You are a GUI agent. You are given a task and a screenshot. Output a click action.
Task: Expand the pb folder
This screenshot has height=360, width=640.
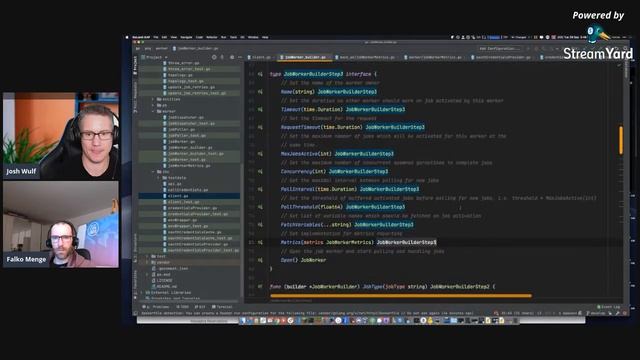(x=153, y=105)
